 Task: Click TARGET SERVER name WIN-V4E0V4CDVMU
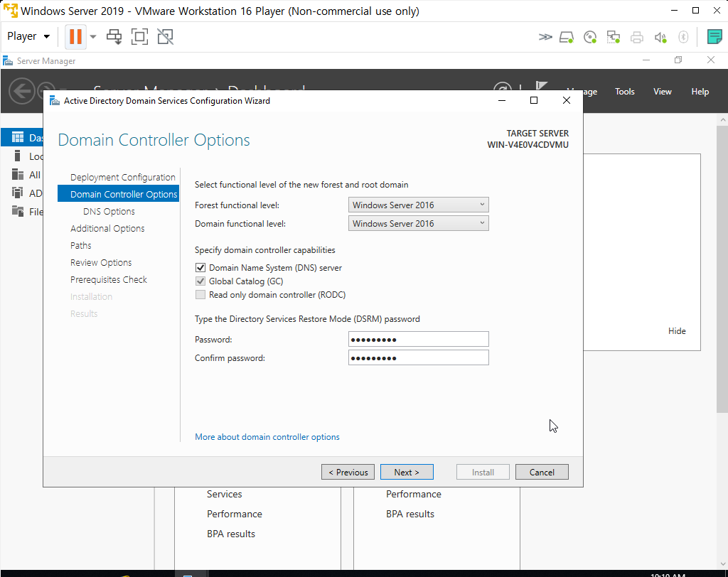[528, 144]
